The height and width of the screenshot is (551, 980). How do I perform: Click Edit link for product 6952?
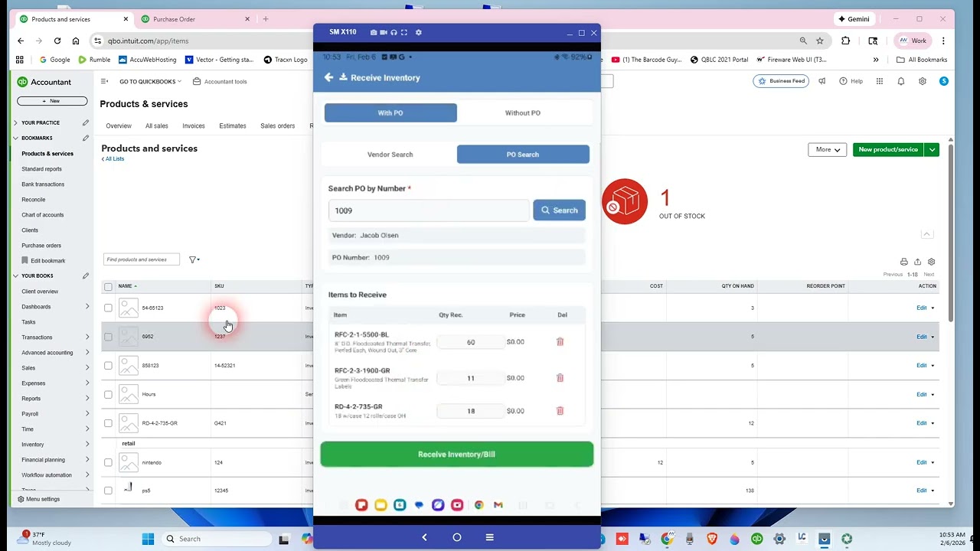tap(922, 337)
